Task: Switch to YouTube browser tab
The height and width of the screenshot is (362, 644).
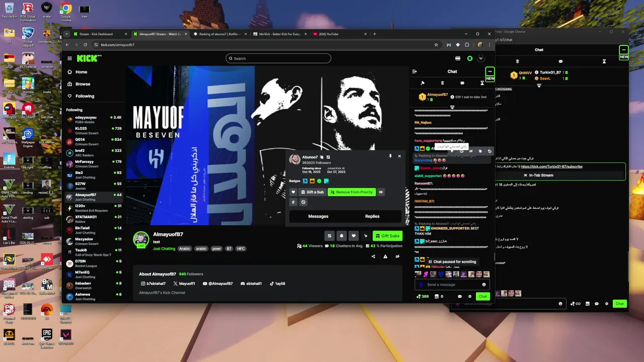Action: (x=340, y=34)
